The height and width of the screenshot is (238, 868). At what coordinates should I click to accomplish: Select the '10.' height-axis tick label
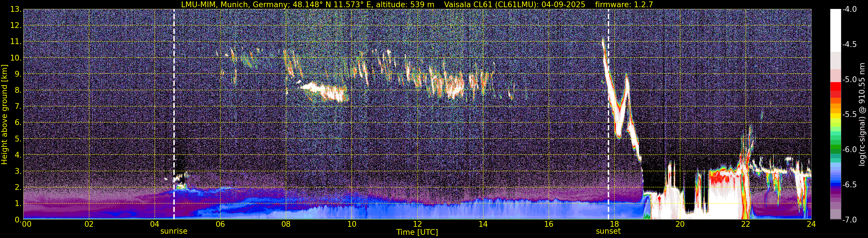16,58
